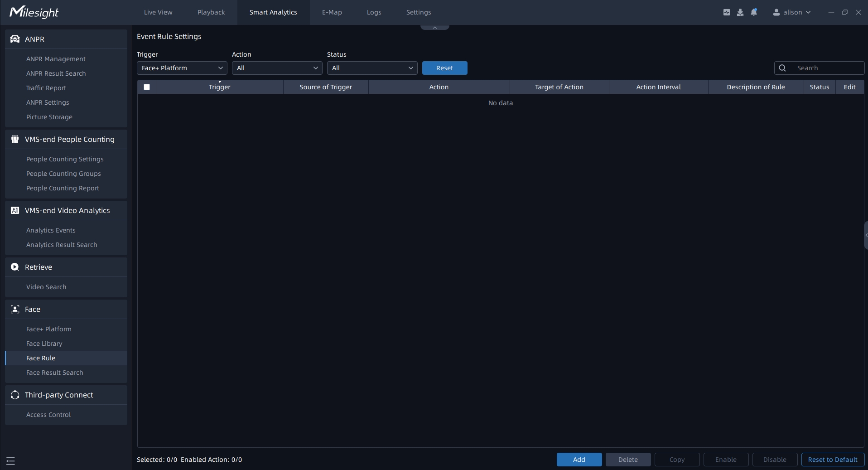Image resolution: width=868 pixels, height=470 pixels.
Task: Click the Third-party Connect icon
Action: click(15, 395)
